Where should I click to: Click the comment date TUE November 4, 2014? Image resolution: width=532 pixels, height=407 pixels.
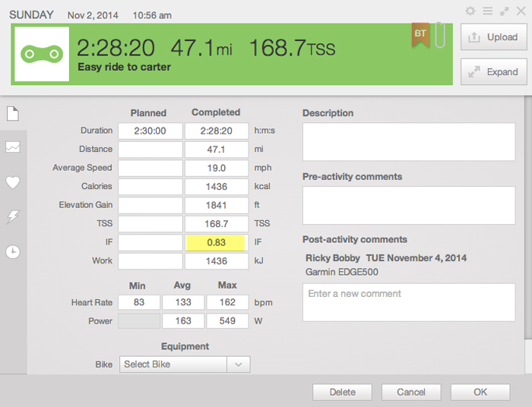416,258
